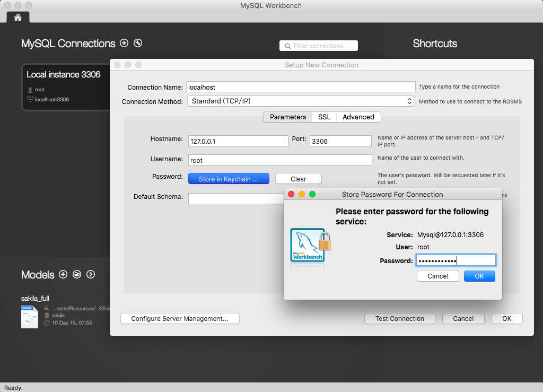Click Store in Keychain button
The height and width of the screenshot is (392, 543).
[229, 179]
